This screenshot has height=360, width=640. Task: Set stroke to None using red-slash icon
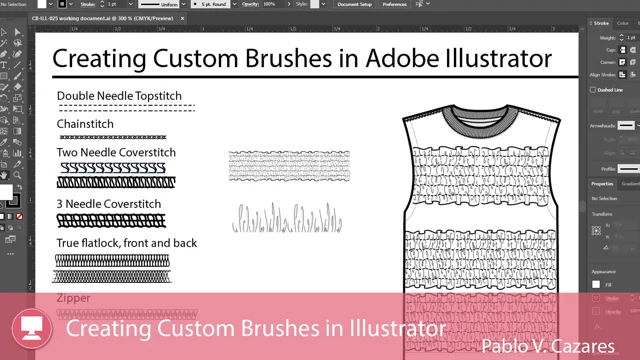click(x=19, y=217)
